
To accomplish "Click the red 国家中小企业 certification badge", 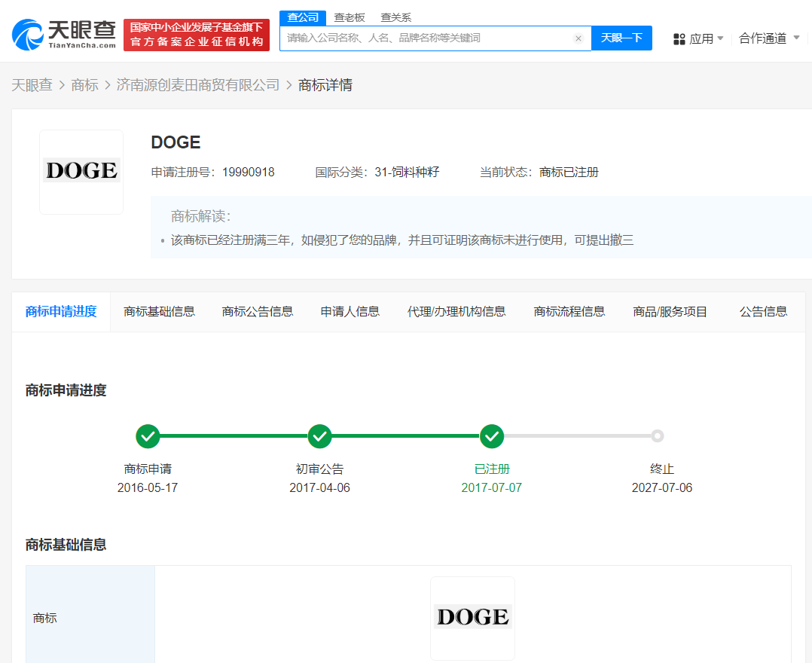I will tap(196, 34).
